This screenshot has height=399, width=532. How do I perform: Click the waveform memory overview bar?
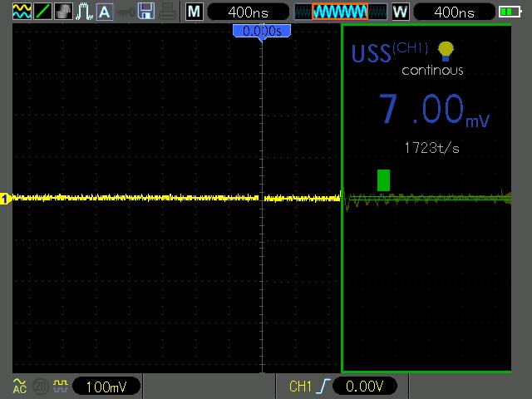tap(340, 12)
